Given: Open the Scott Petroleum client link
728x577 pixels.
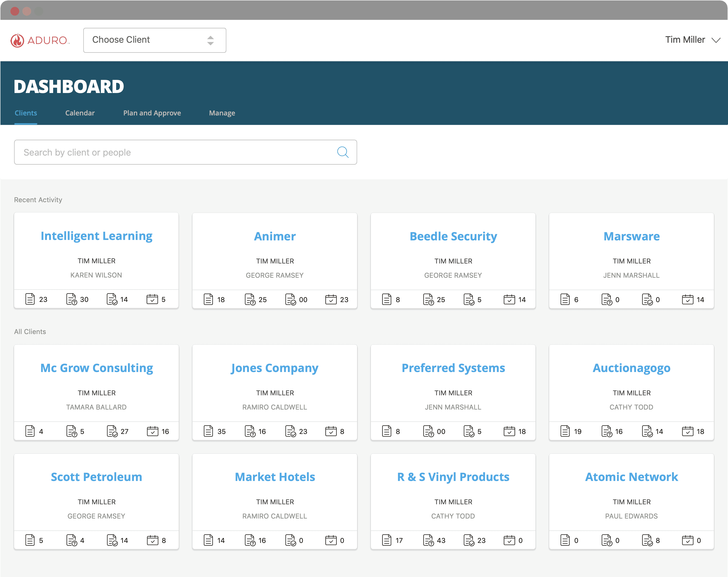Looking at the screenshot, I should [96, 477].
